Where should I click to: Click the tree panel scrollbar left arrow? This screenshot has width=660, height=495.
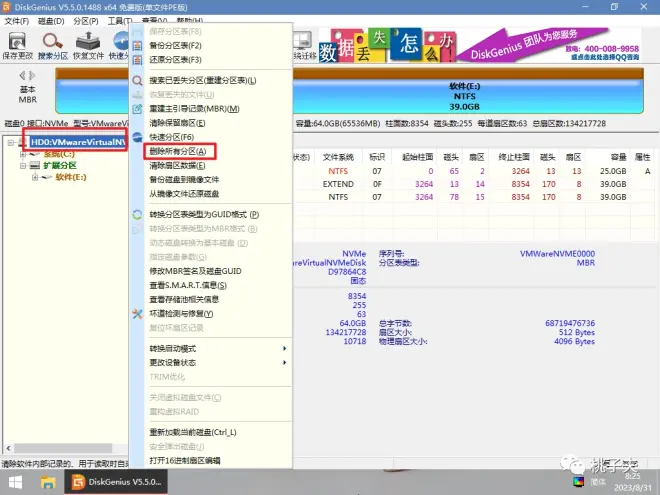click(8, 449)
